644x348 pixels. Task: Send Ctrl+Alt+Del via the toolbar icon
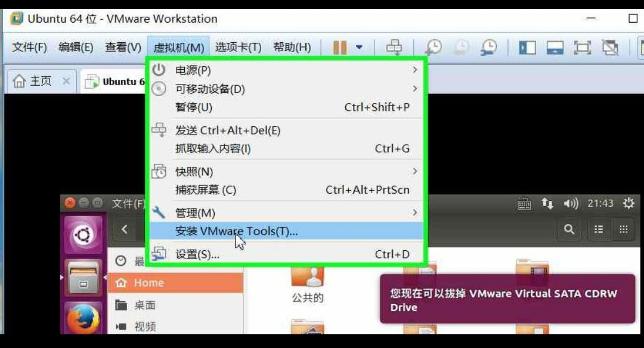pyautogui.click(x=395, y=46)
